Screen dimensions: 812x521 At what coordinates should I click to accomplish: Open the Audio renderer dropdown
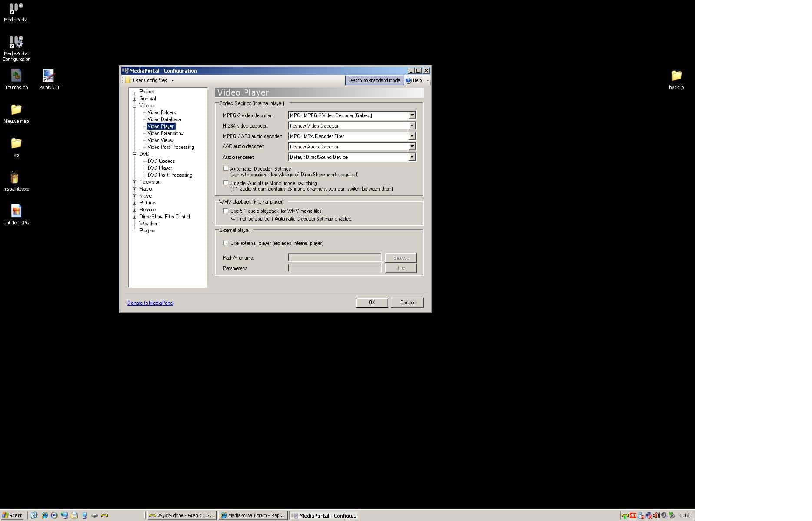click(x=412, y=157)
